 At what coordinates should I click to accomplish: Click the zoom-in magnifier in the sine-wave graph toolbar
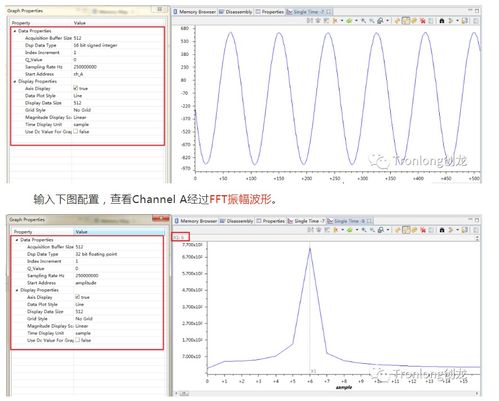(363, 21)
